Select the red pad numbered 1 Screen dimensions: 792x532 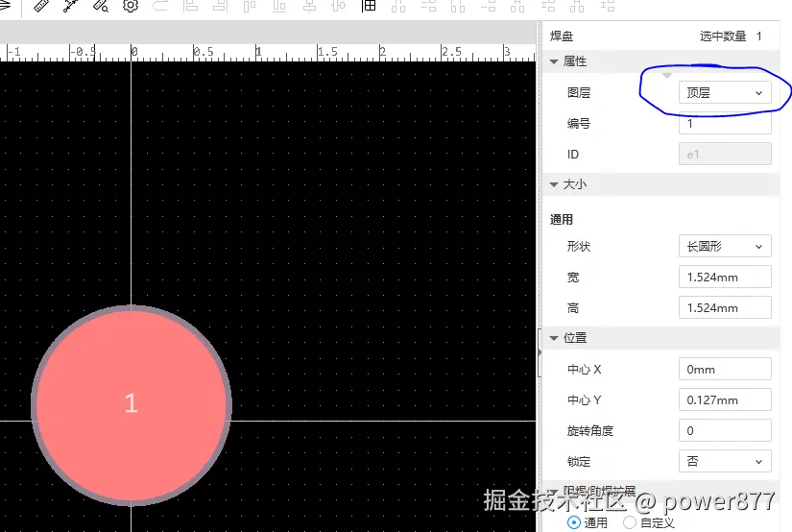click(132, 405)
